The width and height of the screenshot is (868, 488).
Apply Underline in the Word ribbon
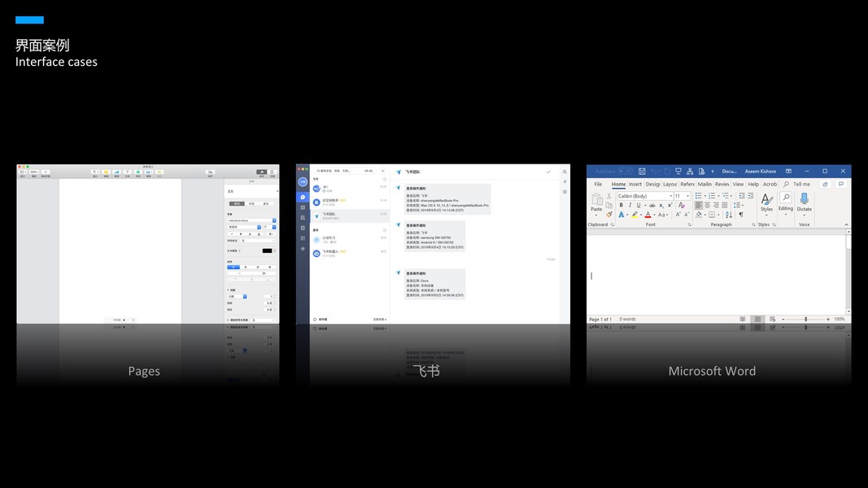pos(639,205)
